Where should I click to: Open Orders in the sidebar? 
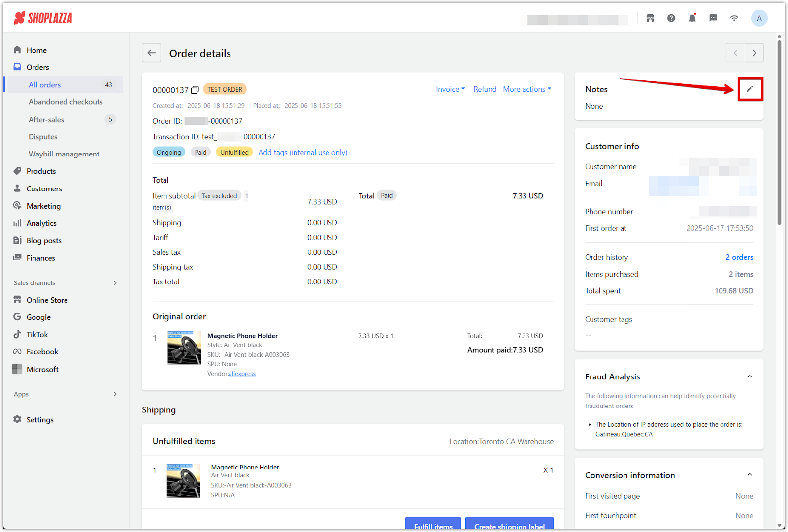pos(37,67)
